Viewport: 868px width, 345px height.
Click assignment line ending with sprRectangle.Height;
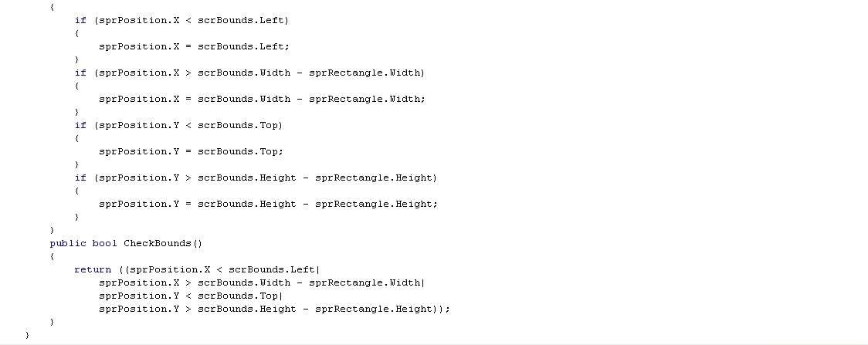[269, 204]
